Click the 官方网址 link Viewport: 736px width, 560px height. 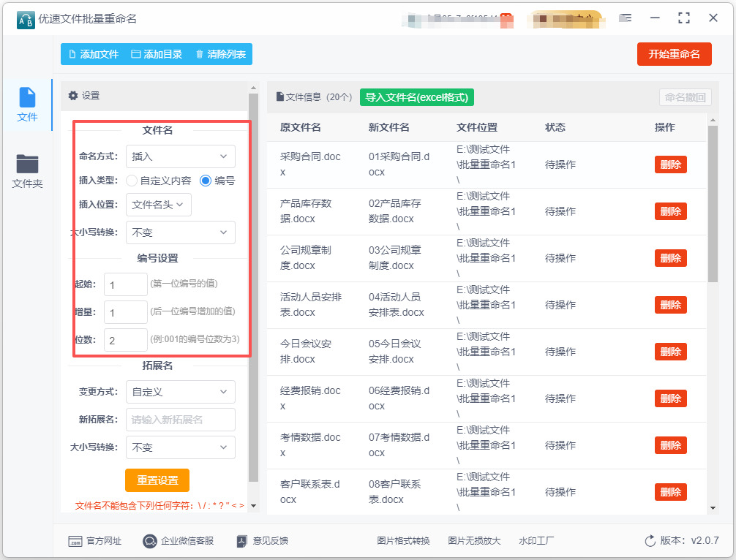tap(95, 541)
